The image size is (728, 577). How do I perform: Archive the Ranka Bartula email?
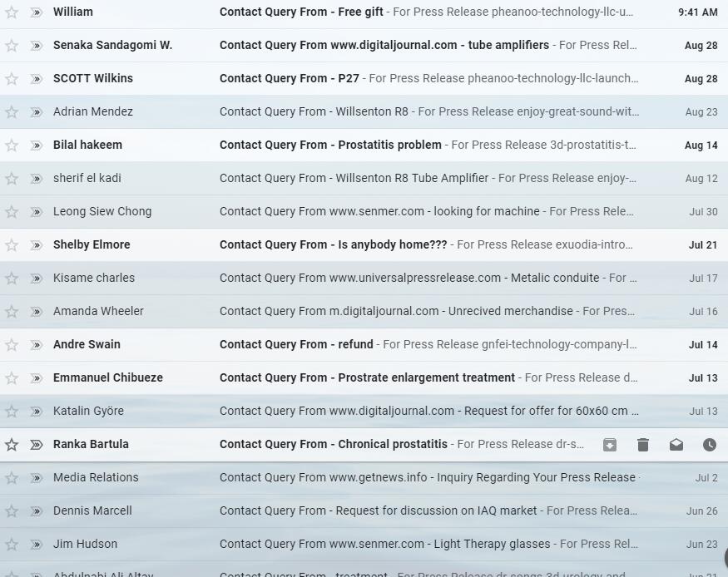(x=610, y=445)
